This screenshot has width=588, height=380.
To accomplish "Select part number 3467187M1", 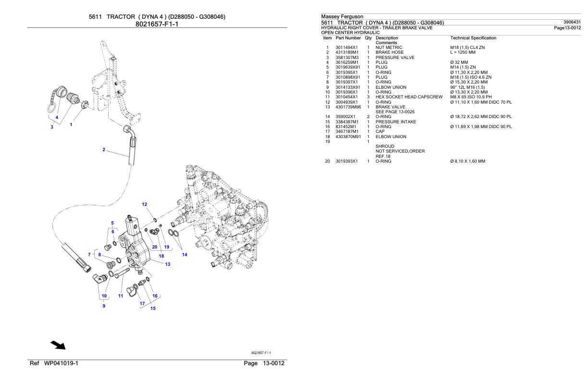I will pos(347,132).
